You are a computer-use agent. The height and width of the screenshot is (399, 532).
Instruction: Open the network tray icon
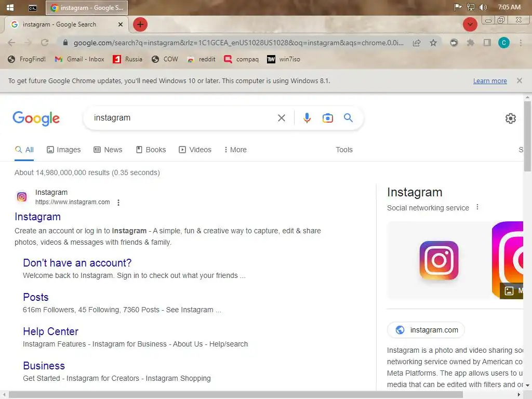pyautogui.click(x=471, y=7)
